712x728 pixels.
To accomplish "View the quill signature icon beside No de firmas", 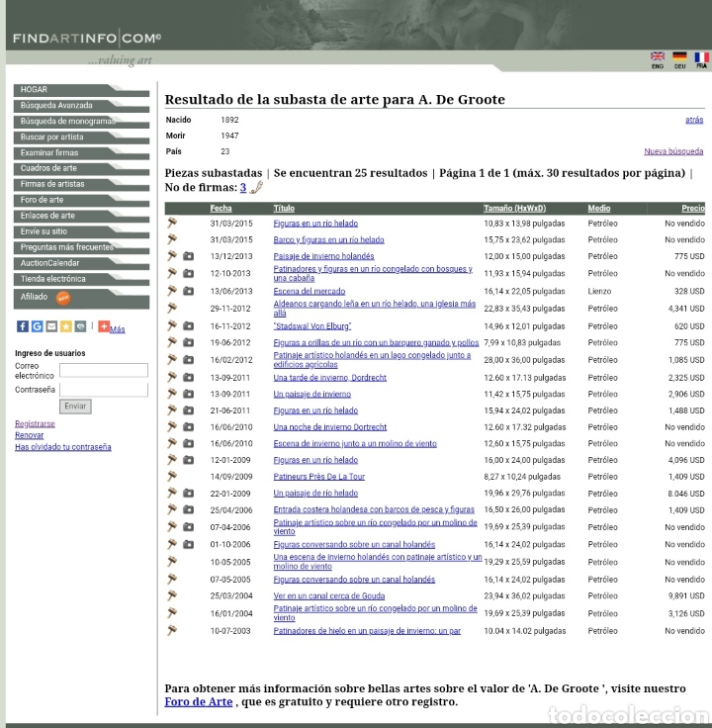I will (x=256, y=188).
